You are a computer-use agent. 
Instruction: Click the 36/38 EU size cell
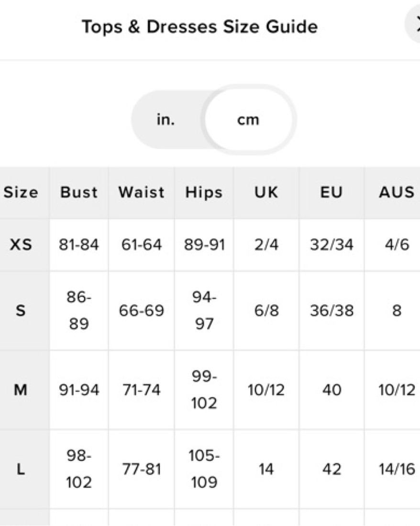click(x=332, y=311)
